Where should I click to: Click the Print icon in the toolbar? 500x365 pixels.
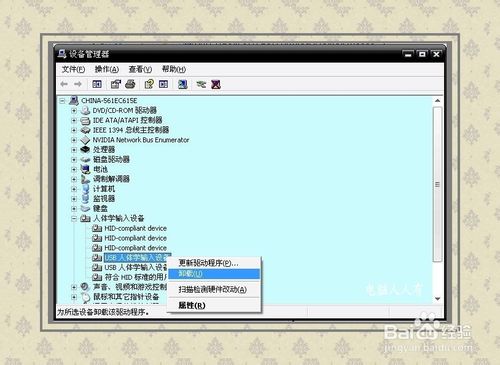(130, 84)
